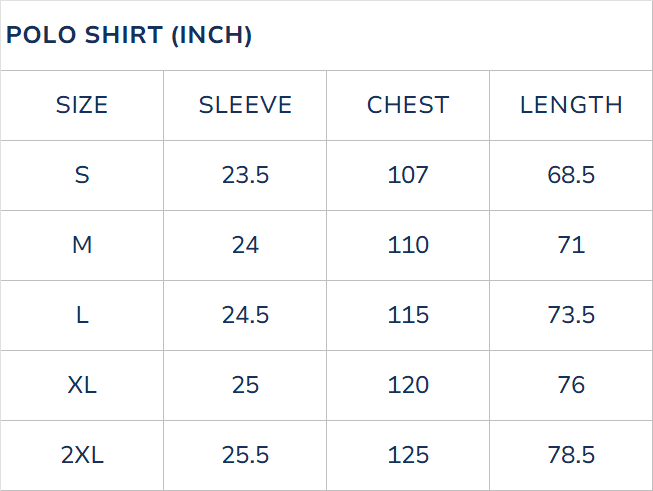Click chest value 125 for 2XL
Screen dimensions: 653x491
pos(408,455)
